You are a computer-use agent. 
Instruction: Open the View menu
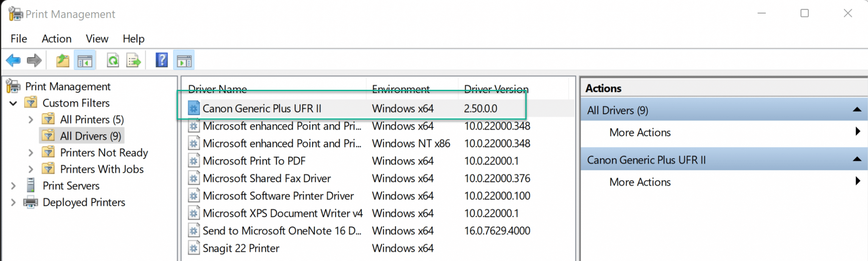pos(97,39)
